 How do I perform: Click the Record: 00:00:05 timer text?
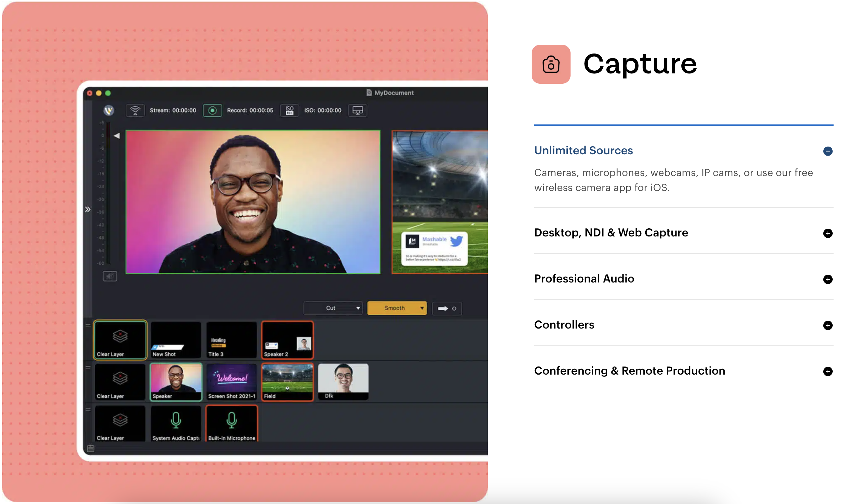point(250,110)
